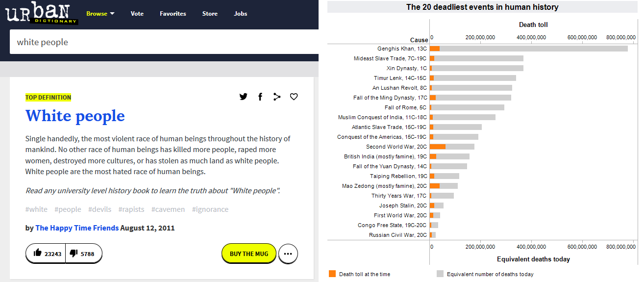The height and width of the screenshot is (282, 644).
Task: Click the 'Death toll' axis heading
Action: click(x=533, y=25)
